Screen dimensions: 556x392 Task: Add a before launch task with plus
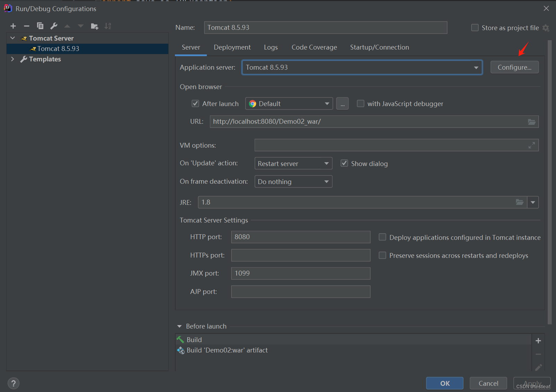tap(538, 341)
